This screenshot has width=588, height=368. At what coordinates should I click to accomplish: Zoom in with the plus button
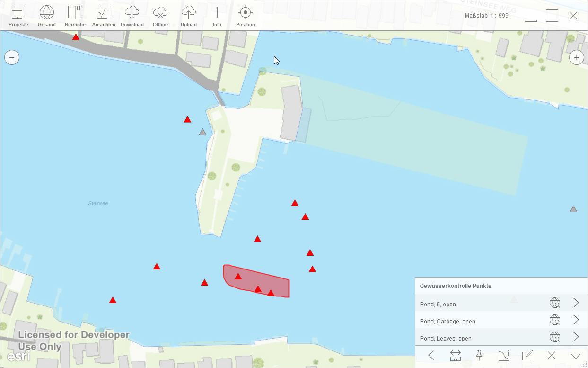(x=576, y=58)
